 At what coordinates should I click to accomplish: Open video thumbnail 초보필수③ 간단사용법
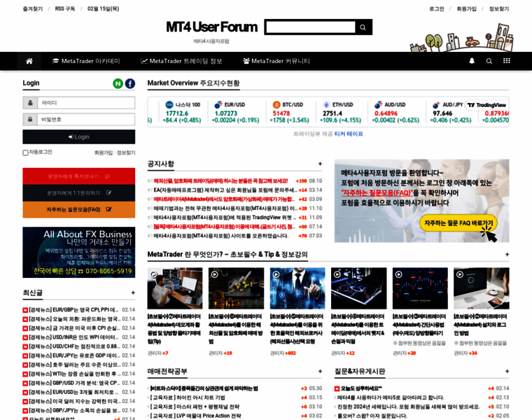(x=420, y=288)
